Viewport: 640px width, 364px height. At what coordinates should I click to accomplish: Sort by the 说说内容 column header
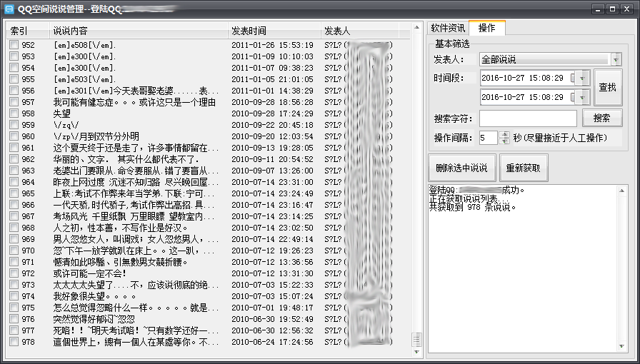pos(139,31)
